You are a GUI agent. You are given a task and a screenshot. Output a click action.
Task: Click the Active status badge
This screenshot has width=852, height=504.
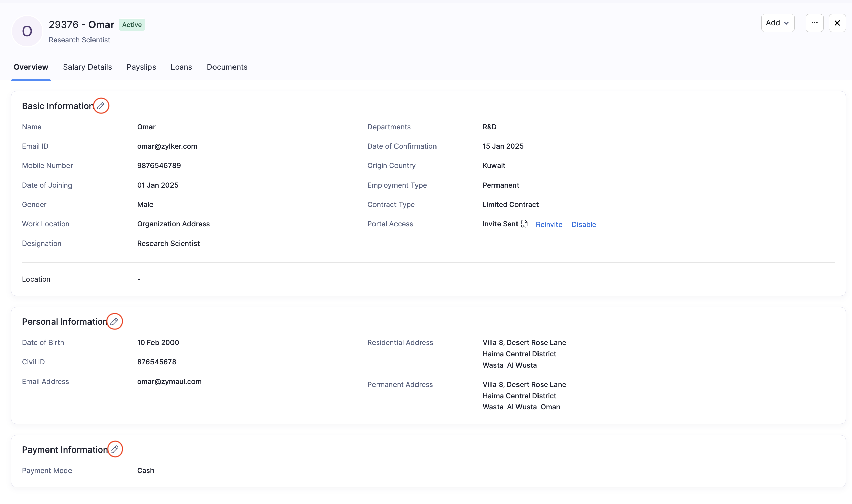click(x=132, y=25)
